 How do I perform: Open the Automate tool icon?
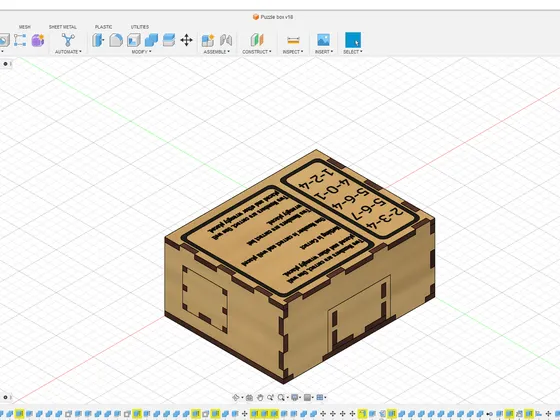pyautogui.click(x=68, y=40)
